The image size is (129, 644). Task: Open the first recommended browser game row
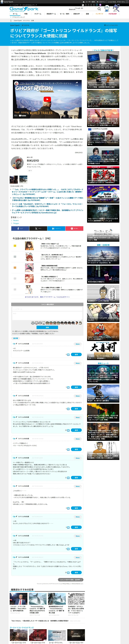click(x=47, y=246)
